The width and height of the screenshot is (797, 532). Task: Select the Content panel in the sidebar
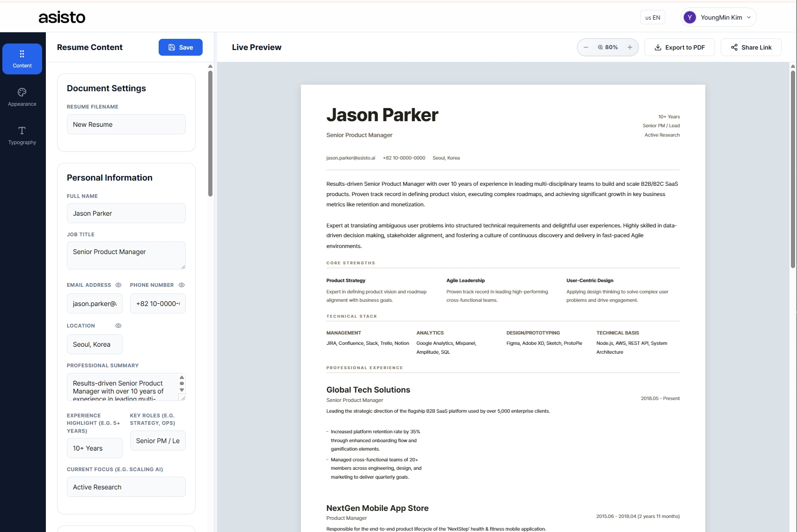(x=22, y=58)
